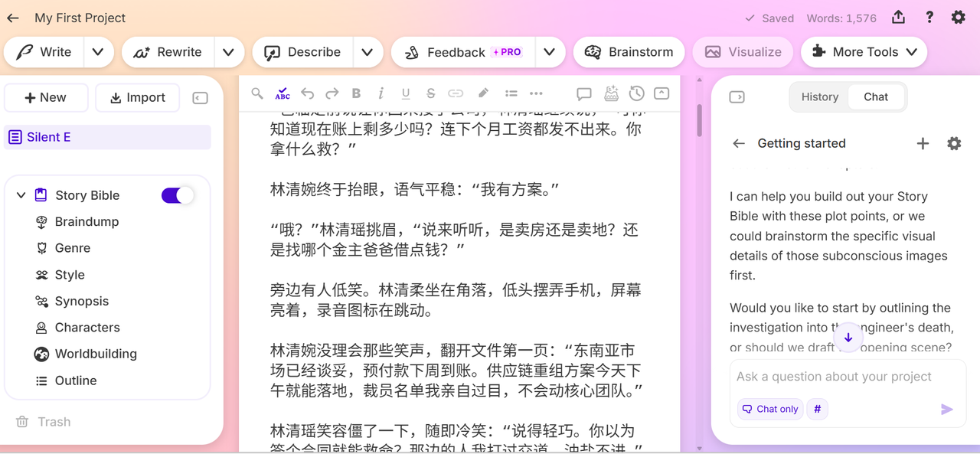Insert a bulleted list

tap(511, 93)
